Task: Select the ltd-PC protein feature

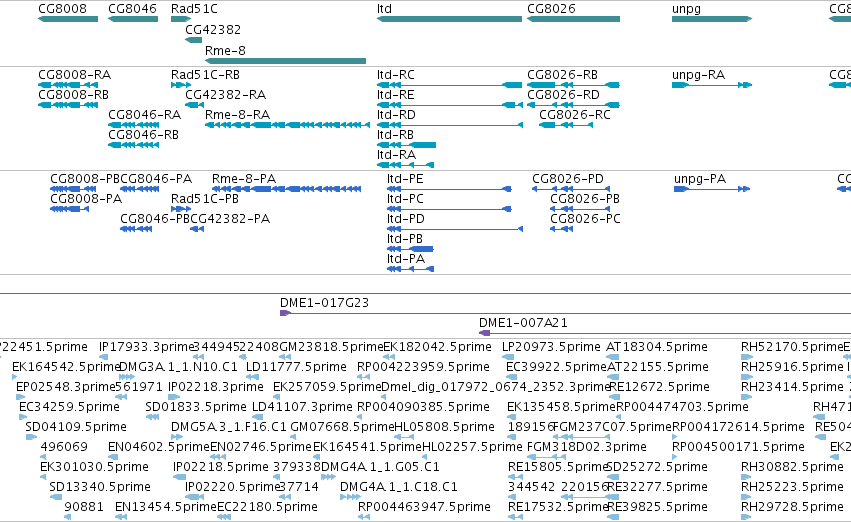Action: pyautogui.click(x=449, y=209)
